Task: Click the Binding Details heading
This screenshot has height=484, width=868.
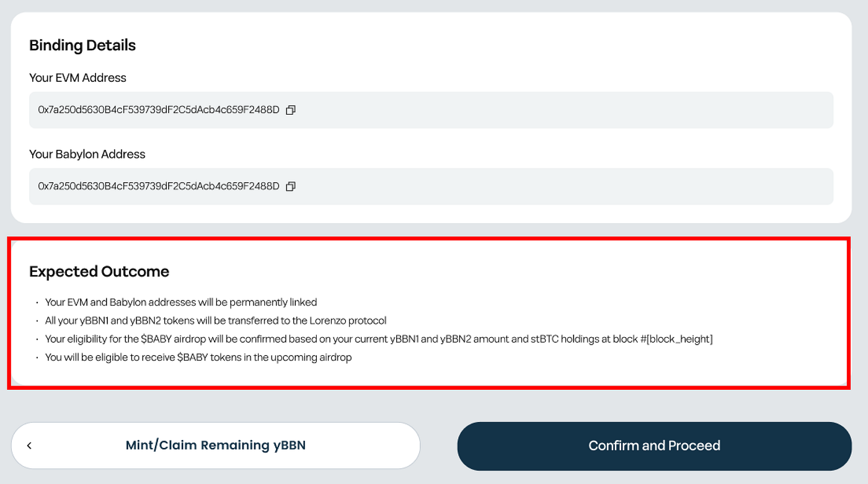Action: coord(82,45)
